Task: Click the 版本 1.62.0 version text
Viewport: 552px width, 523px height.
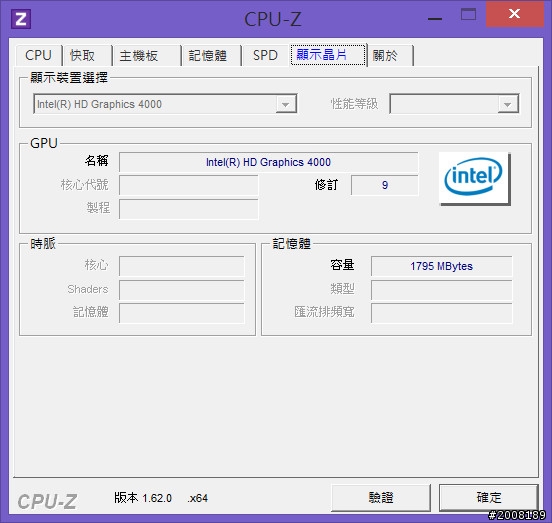Action: (143, 498)
